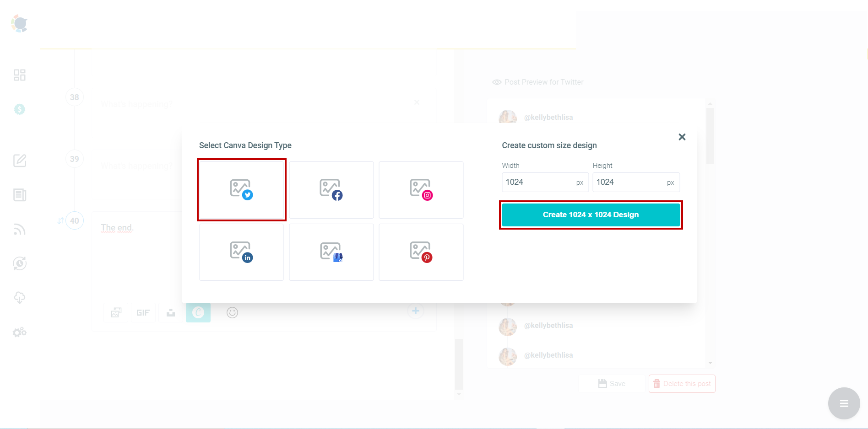Open the hamburger menu at bottom right

844,403
